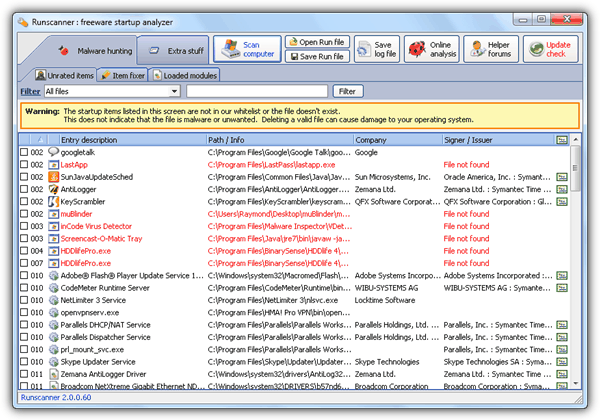Open certificate icon for Parallels Dispatcher row
Viewport: 600px width, 420px height.
[562, 337]
